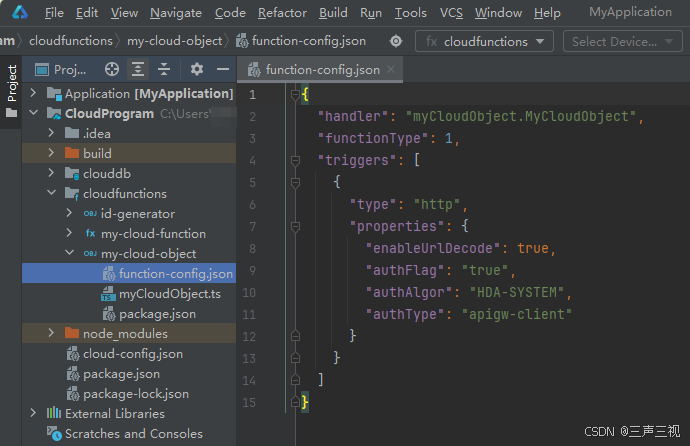Click the fold end marker at line 12
Screen dimensions: 690x446
[x=295, y=336]
